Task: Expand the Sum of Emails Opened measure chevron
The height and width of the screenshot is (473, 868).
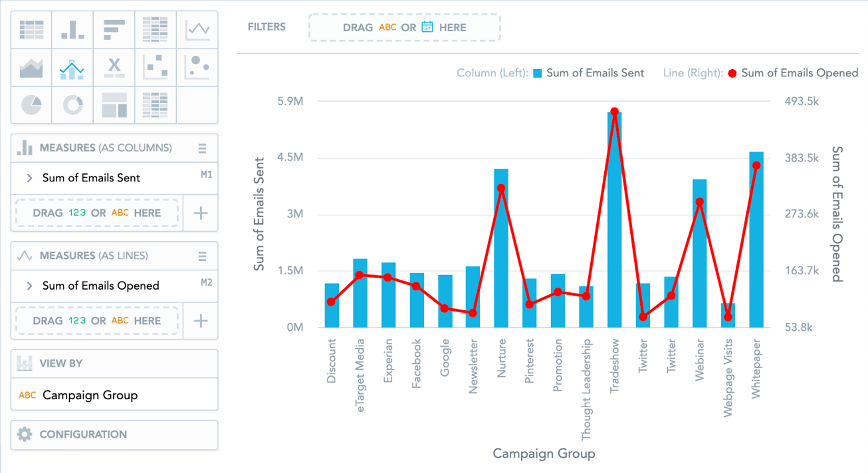Action: [x=29, y=286]
